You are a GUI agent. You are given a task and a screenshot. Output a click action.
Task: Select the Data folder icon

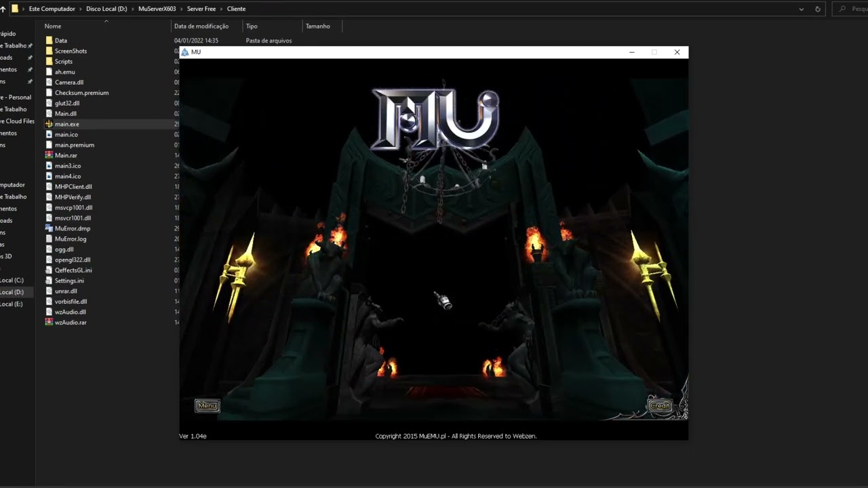pyautogui.click(x=49, y=41)
